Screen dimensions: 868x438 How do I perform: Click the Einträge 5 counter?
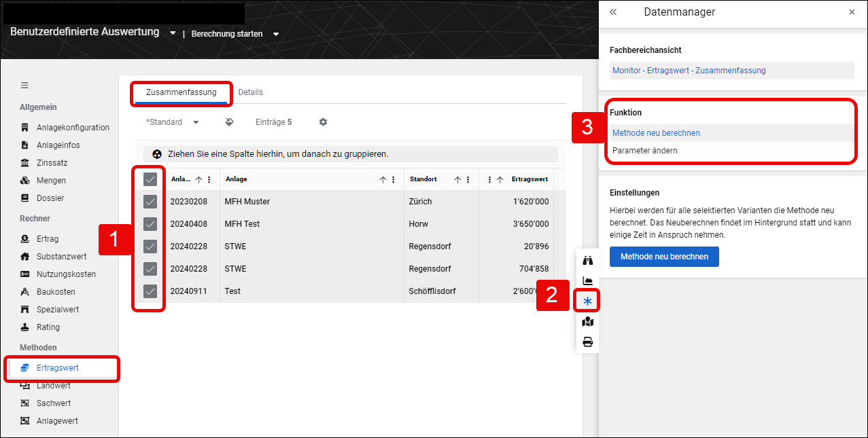tap(273, 122)
